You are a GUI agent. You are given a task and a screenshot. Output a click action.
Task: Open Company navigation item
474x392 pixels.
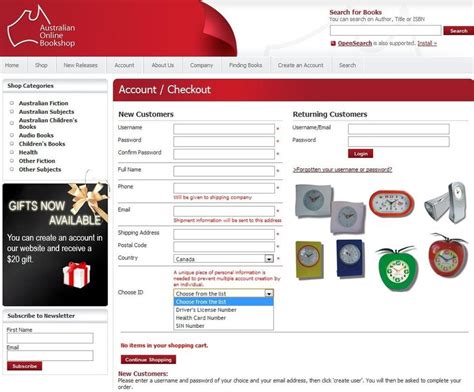(x=201, y=65)
